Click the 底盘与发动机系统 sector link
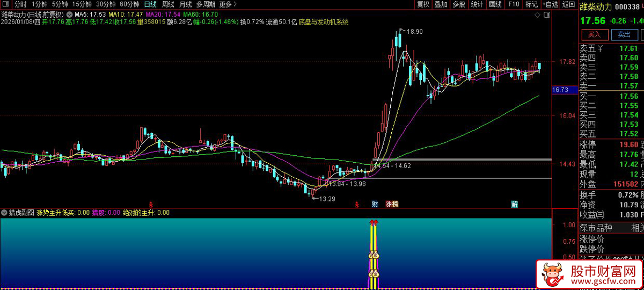The height and width of the screenshot is (290, 644). pyautogui.click(x=324, y=22)
